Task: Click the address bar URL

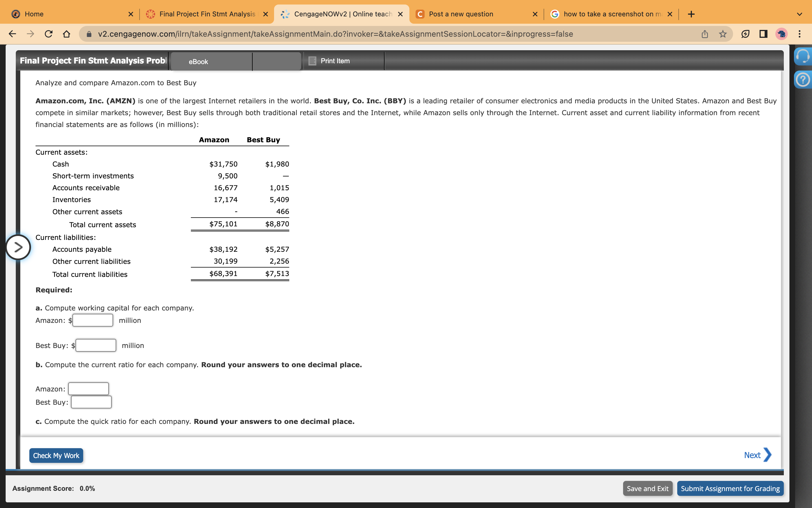Action: point(336,34)
